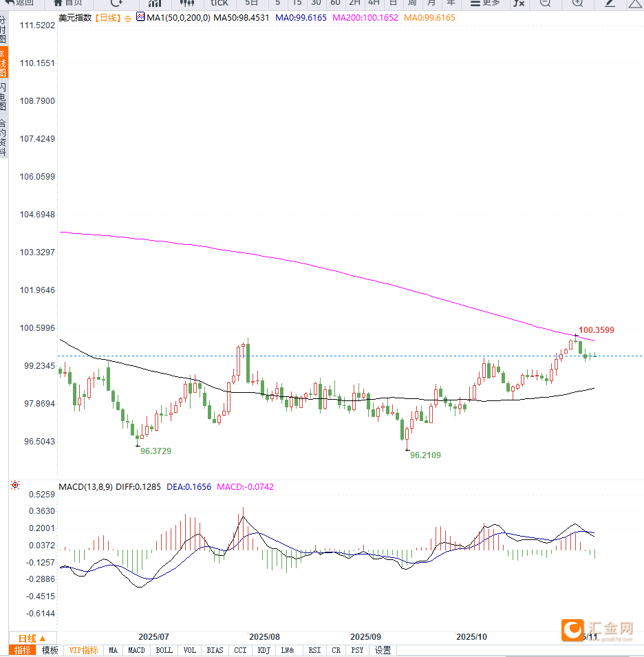Click the DIFF:0.1285 value
Image resolution: width=644 pixels, height=657 pixels.
coord(138,487)
